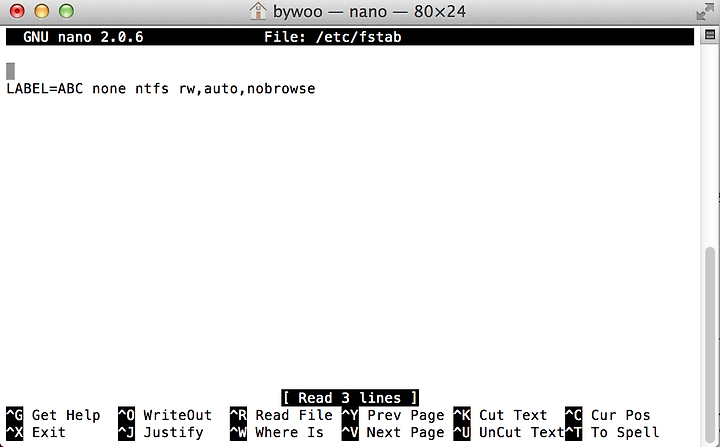Image resolution: width=720 pixels, height=447 pixels.
Task: Click the home folder icon in title bar
Action: (258, 11)
